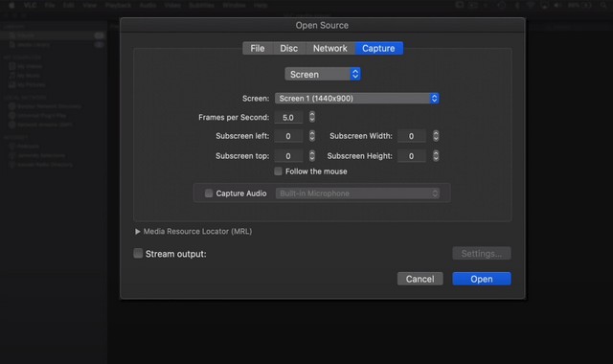Viewport: 613px width, 364px height.
Task: Click the Subscreen top input field
Action: tap(288, 156)
